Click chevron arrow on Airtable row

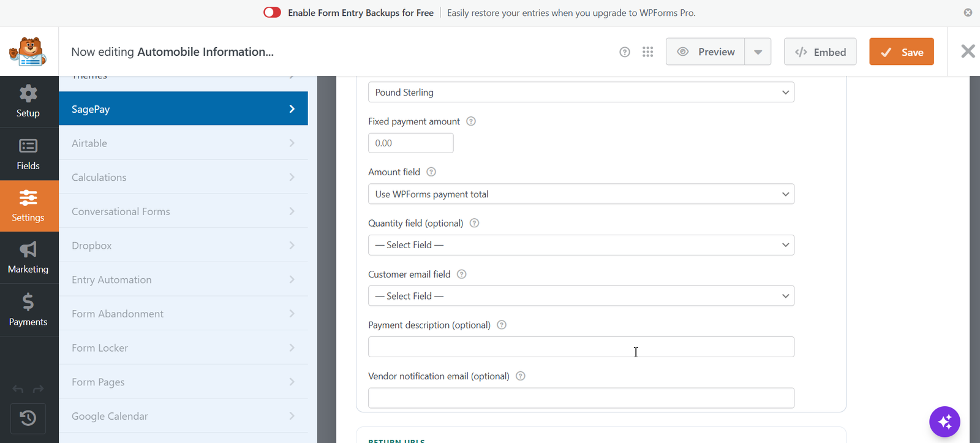(292, 143)
